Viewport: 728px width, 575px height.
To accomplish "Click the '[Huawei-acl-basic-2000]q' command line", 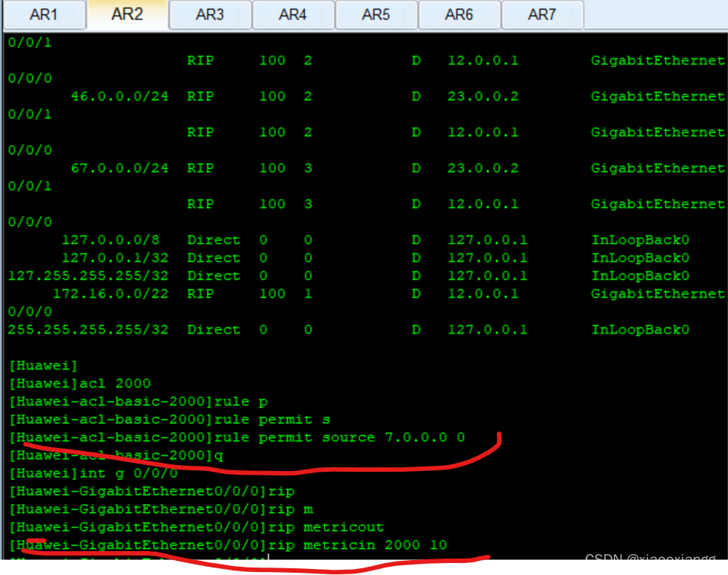I will [117, 455].
